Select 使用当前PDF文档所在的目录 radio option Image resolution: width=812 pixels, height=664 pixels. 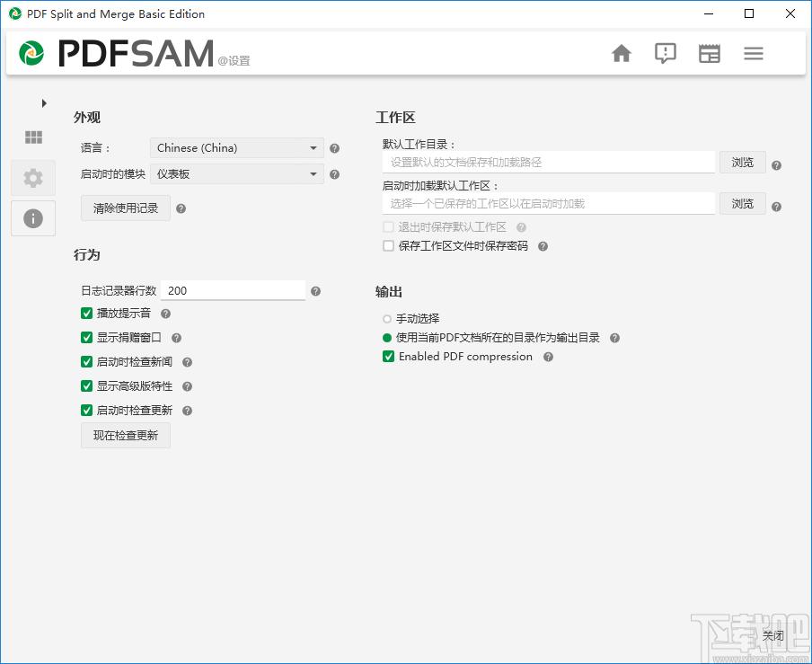387,338
